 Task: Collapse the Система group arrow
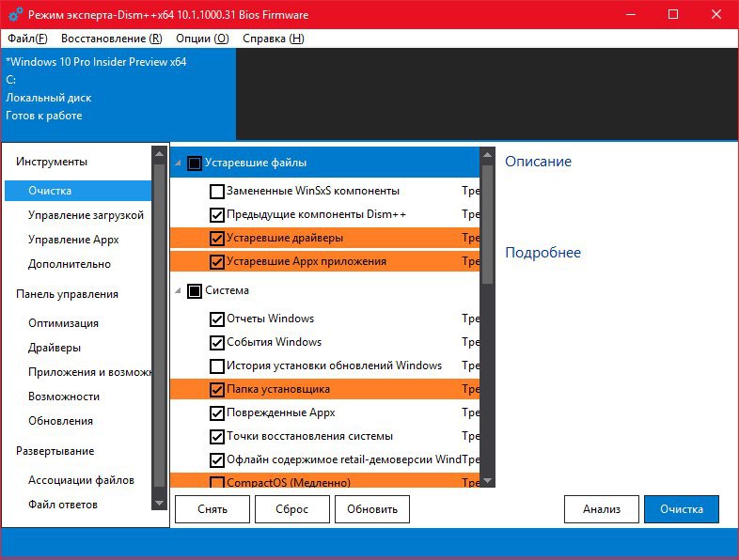pos(178,290)
